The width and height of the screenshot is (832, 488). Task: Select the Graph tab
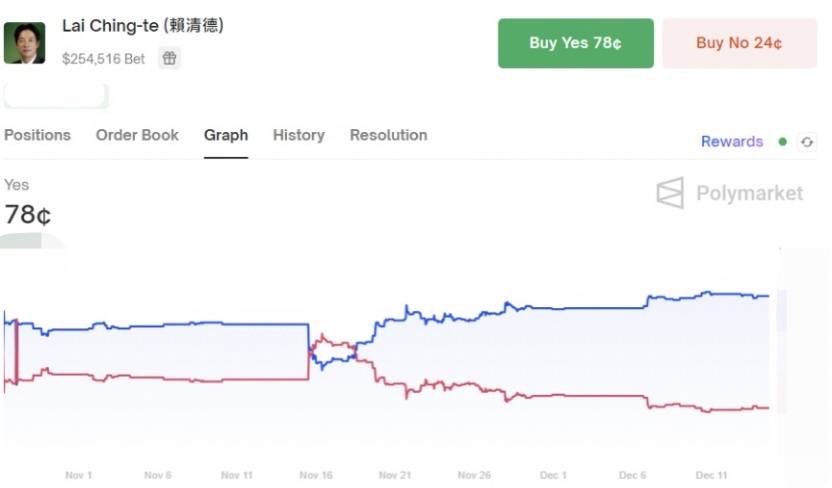click(x=226, y=135)
